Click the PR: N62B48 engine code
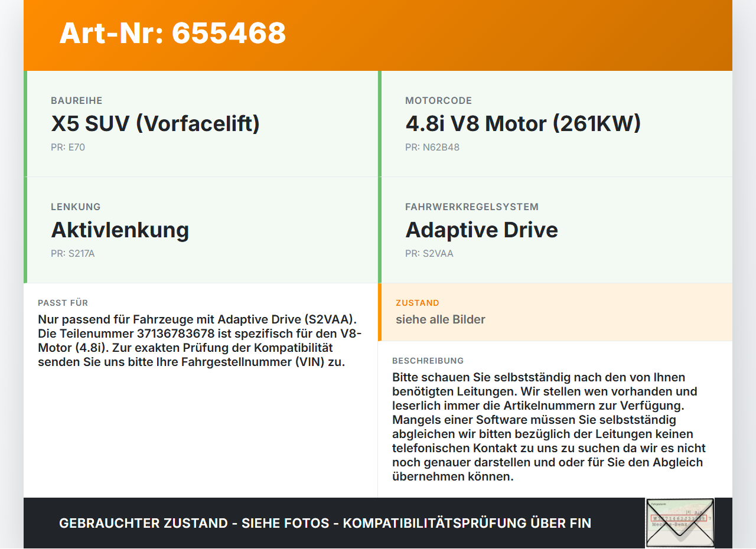 tap(432, 147)
